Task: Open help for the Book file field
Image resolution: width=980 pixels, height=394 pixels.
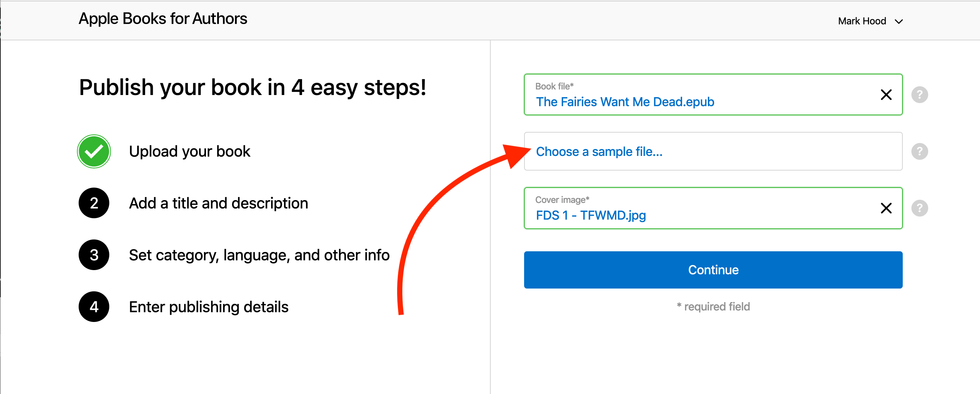Action: point(919,95)
